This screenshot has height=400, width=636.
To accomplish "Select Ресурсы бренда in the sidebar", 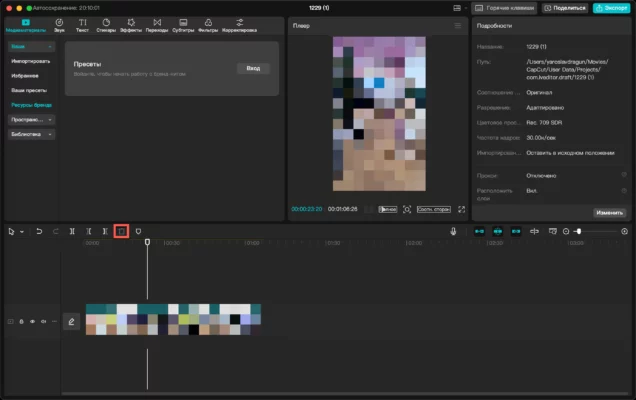I will click(31, 105).
